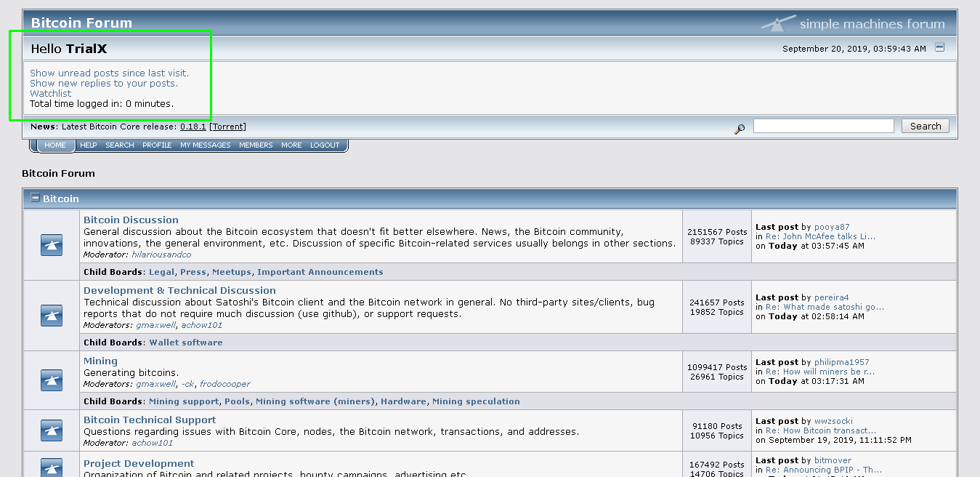This screenshot has width=980, height=477.
Task: Open the Members menu item
Action: (256, 145)
